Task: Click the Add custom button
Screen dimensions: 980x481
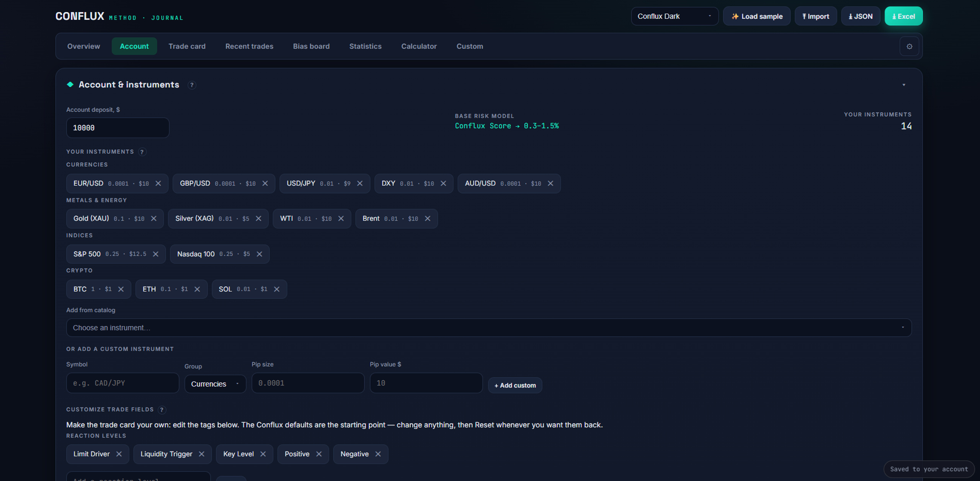Action: click(515, 385)
